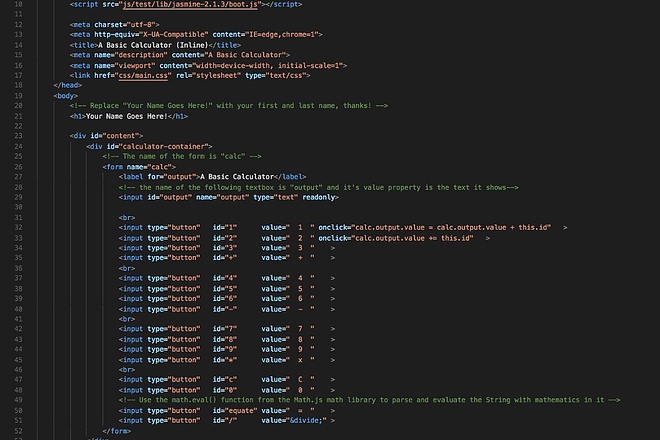Click line number 31 with <br> tag
Screen dimensions: 660x440
point(18,218)
